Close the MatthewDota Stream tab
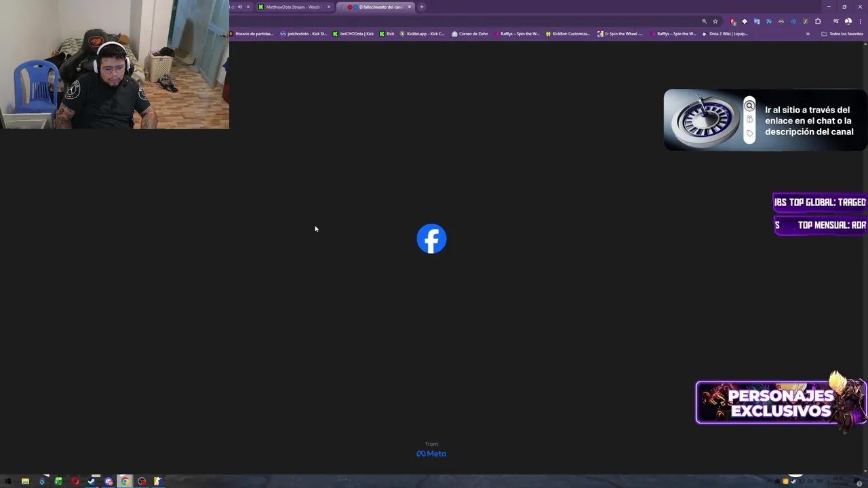This screenshot has height=488, width=868. coord(329,7)
